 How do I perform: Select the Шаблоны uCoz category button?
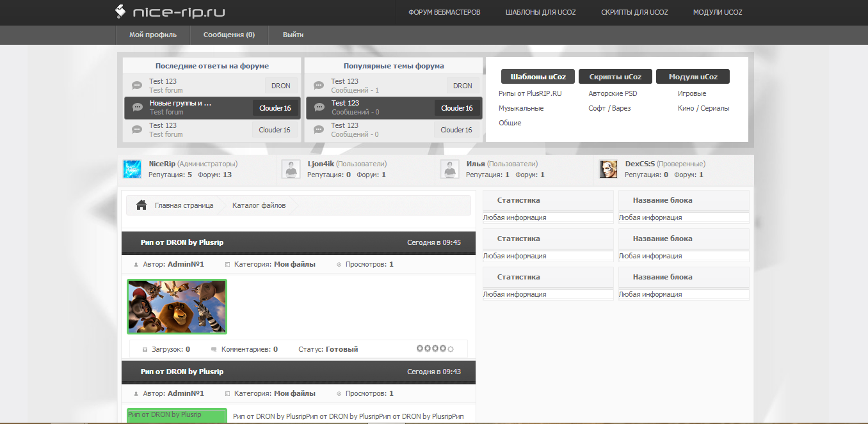pos(538,77)
